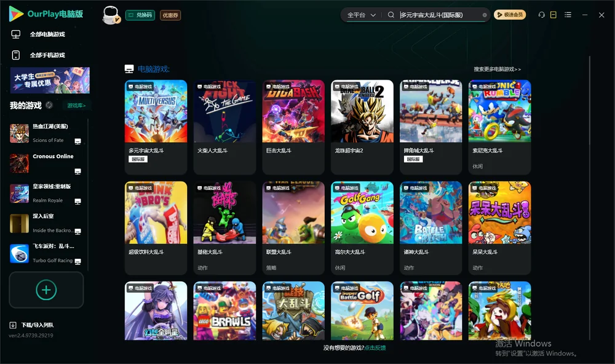Follow the 搜索更多电脑游戏>> link
615x364 pixels.
pyautogui.click(x=497, y=69)
